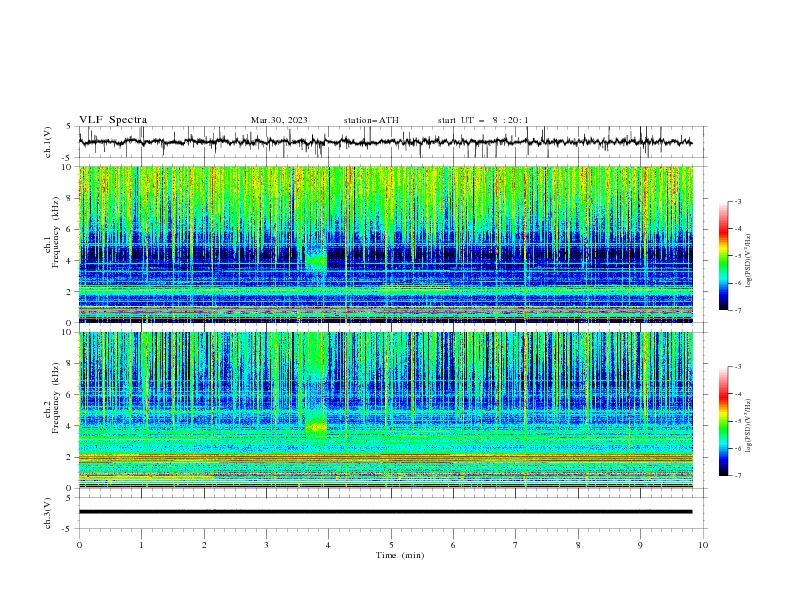Click the 'station=ATH' label
The image size is (792, 612).
pos(371,120)
